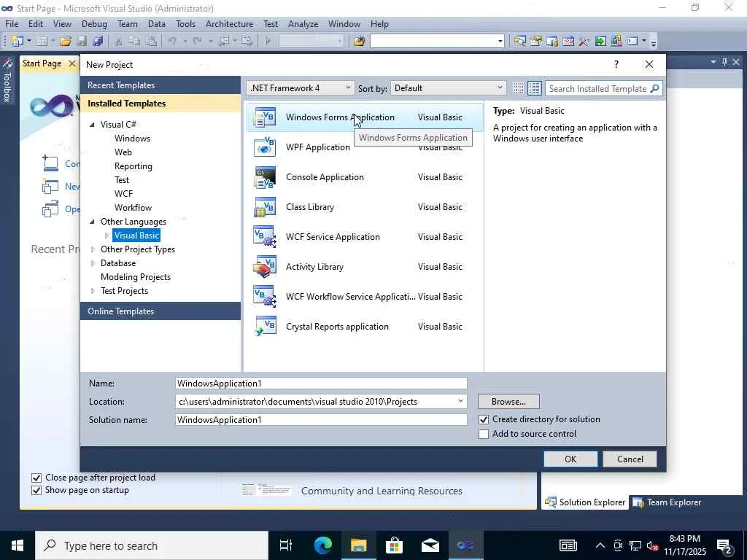The image size is (747, 560).
Task: Toggle Show page on startup checkbox
Action: (36, 490)
